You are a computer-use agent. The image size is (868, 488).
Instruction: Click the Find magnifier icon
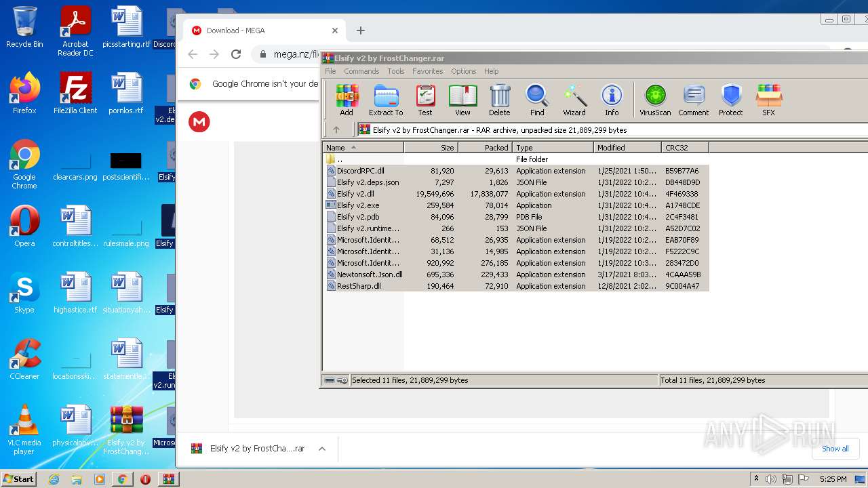point(537,100)
